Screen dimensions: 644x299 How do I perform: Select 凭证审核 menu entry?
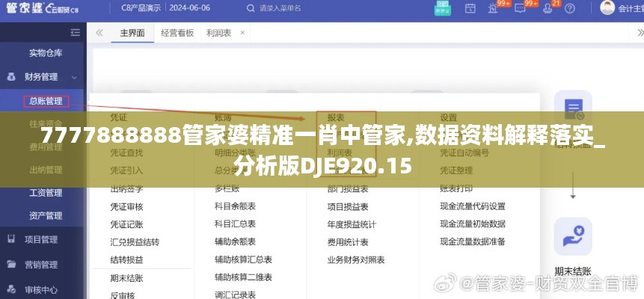pos(126,206)
